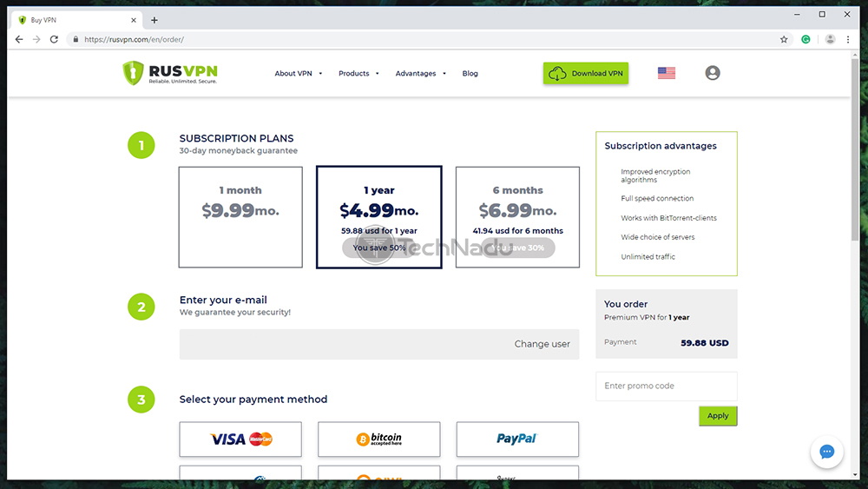Open the live chat bubble

(827, 452)
